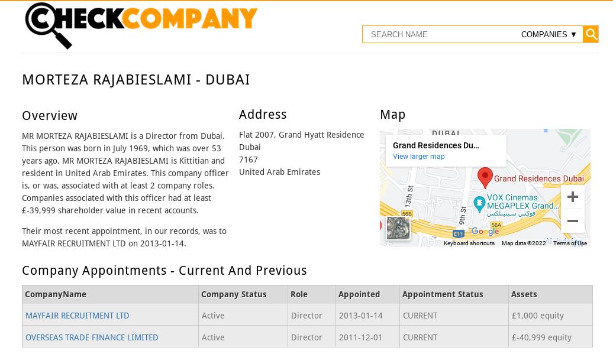The height and width of the screenshot is (364, 613).
Task: Open the map Terms of Use
Action: tap(570, 243)
